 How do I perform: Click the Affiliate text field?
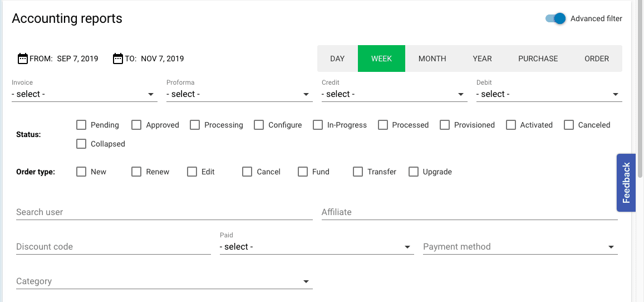click(469, 212)
